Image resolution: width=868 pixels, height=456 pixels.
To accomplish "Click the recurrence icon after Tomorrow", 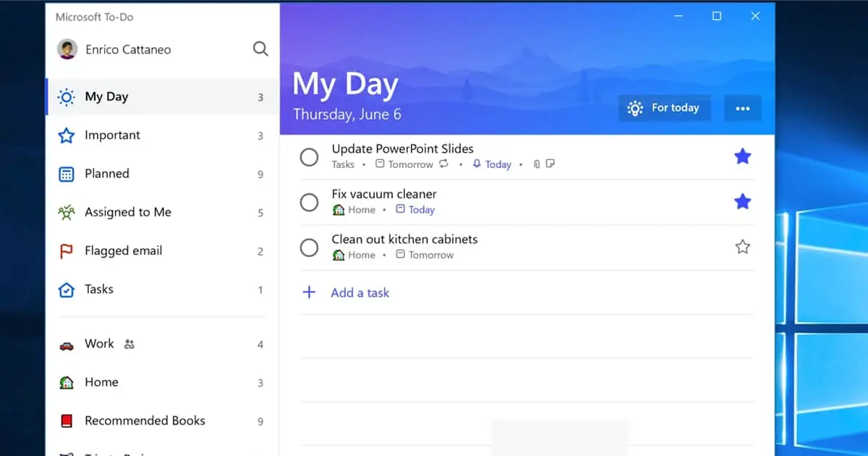I will click(444, 164).
